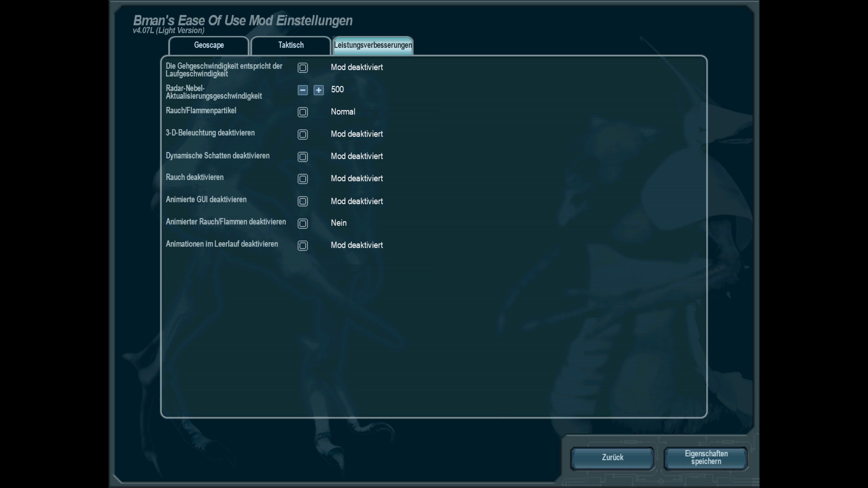Click the Radar-Nebel value 500
The height and width of the screenshot is (488, 868).
click(337, 89)
